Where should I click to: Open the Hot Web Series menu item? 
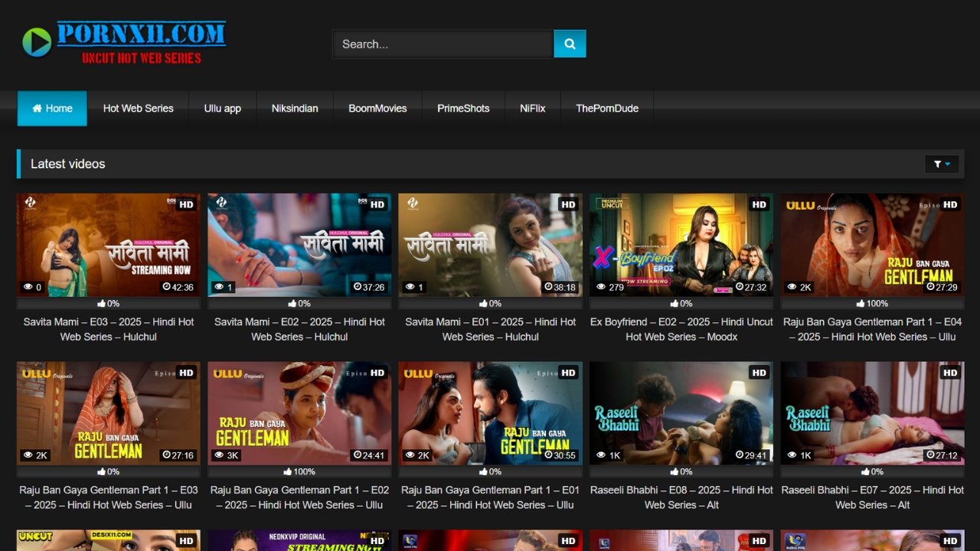tap(139, 109)
